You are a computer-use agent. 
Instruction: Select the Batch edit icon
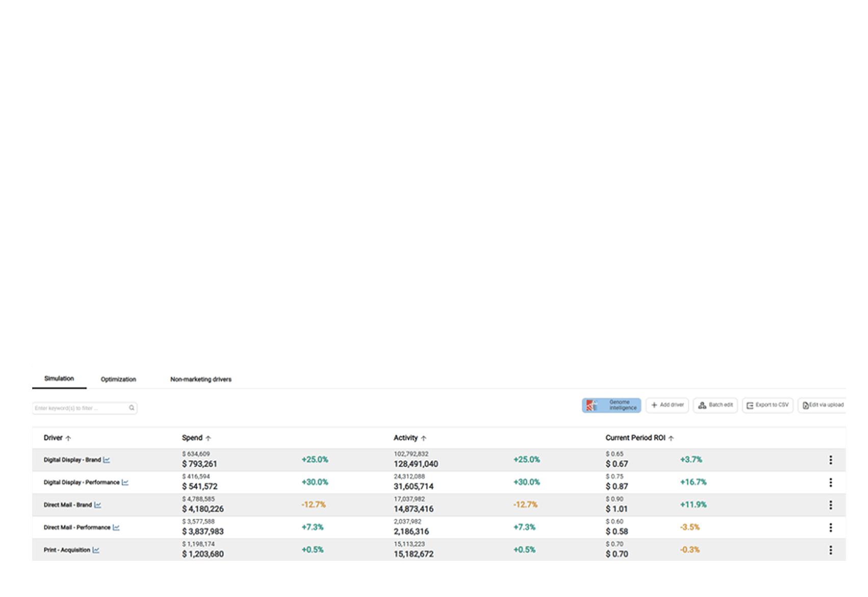click(x=702, y=405)
